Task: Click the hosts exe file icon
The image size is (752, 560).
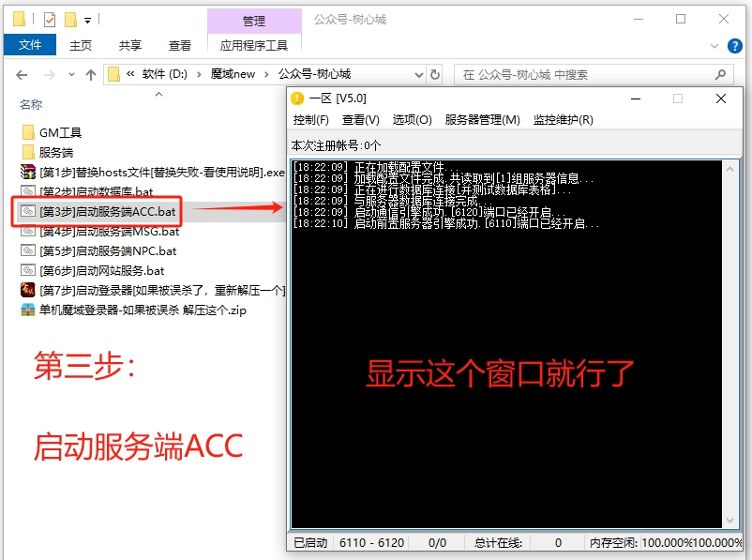Action: point(28,172)
